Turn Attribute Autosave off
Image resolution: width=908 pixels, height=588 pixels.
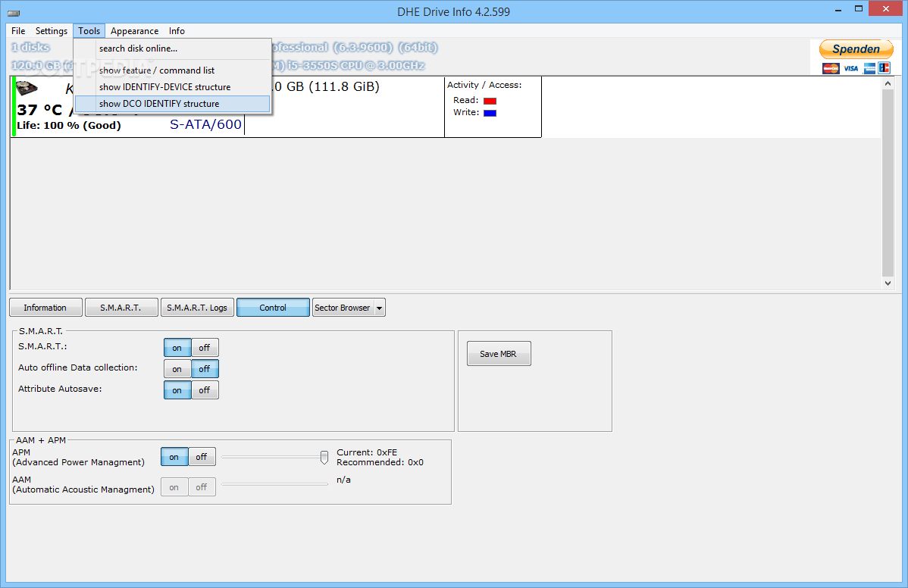(205, 390)
